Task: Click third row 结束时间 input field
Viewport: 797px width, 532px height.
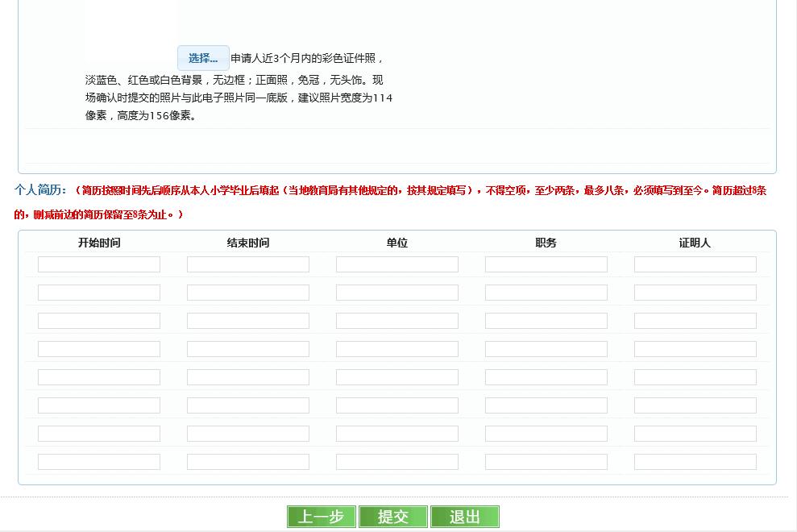Action: click(248, 321)
